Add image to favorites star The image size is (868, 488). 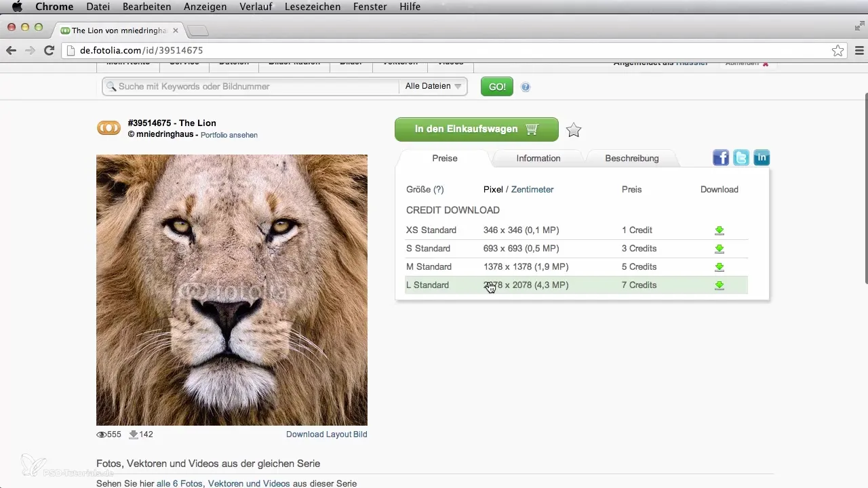click(x=574, y=130)
